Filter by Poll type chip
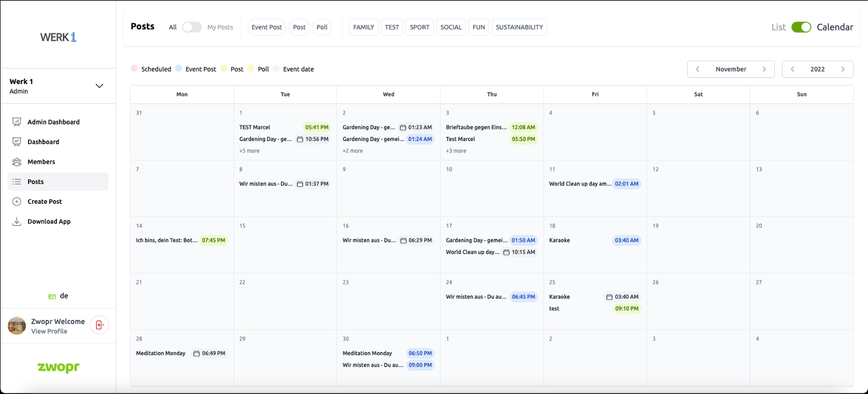 pos(322,27)
